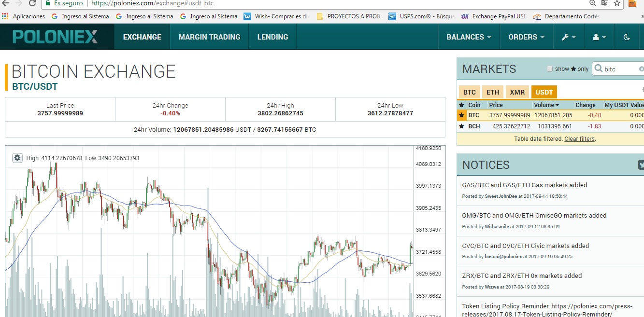Open MARGIN TRADING tab
The width and height of the screenshot is (644, 317).
tap(209, 37)
